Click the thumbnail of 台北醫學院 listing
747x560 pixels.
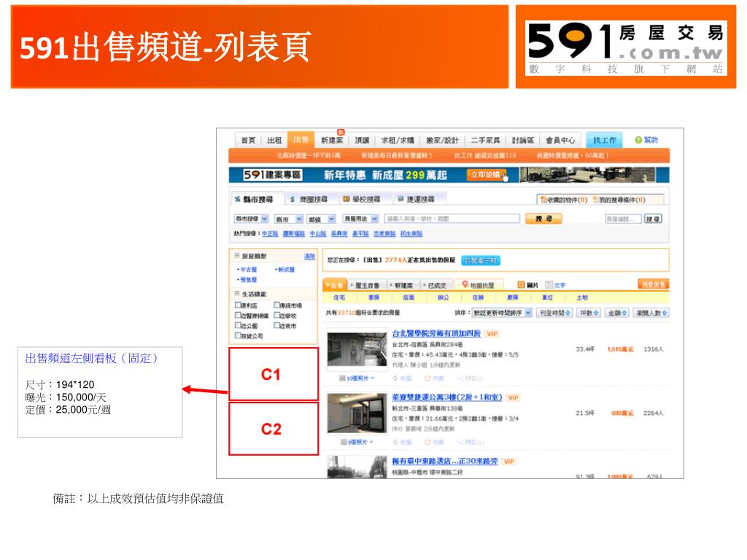[357, 349]
